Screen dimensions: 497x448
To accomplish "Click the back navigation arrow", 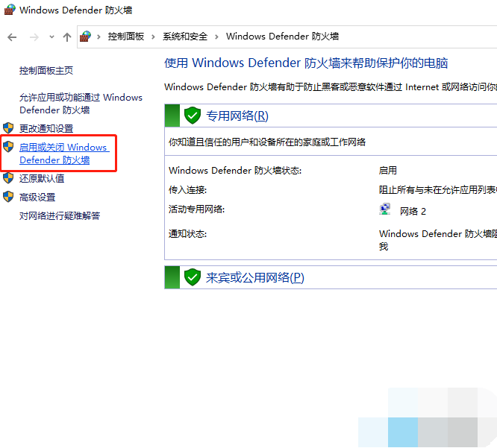I will (12, 37).
